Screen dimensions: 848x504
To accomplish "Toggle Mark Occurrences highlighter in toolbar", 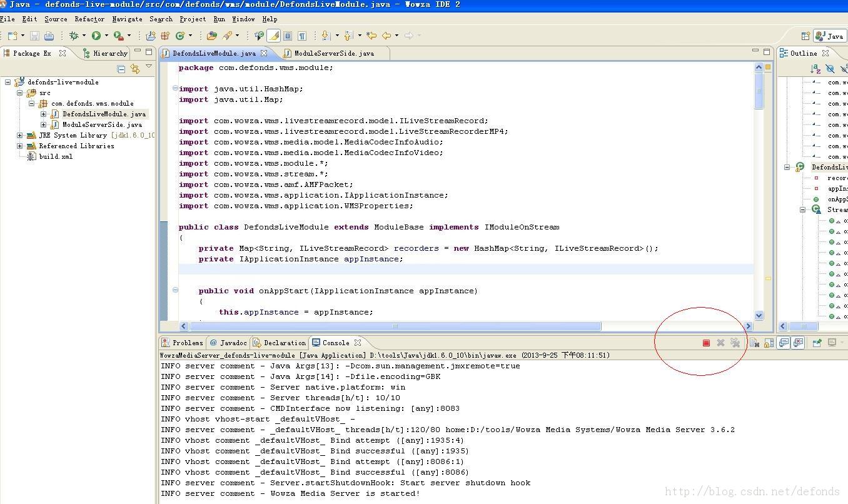I will point(273,36).
